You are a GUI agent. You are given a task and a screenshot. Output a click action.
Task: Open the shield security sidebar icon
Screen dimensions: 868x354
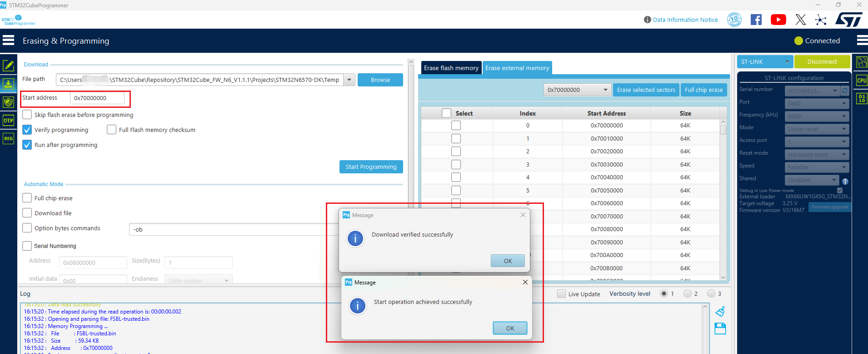[8, 102]
